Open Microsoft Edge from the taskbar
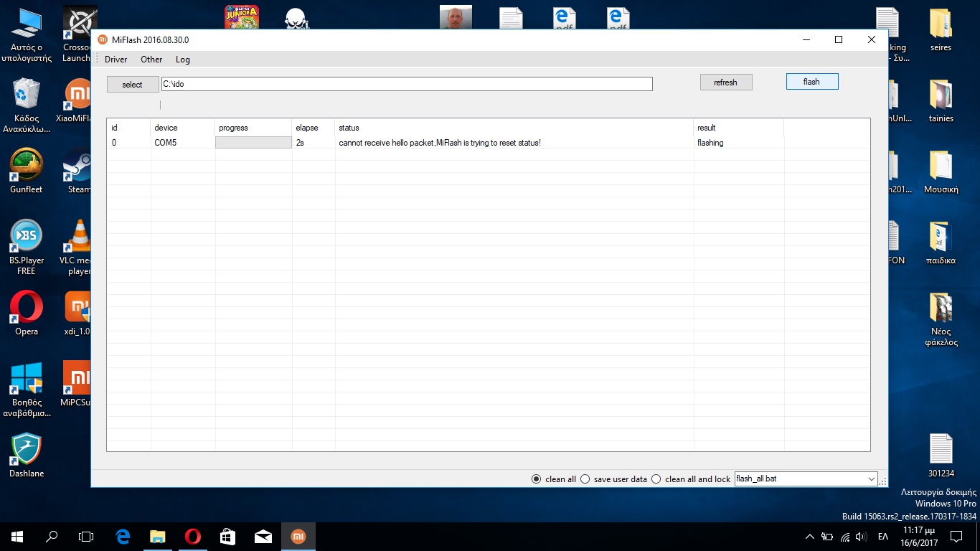The width and height of the screenshot is (980, 551). [x=123, y=536]
